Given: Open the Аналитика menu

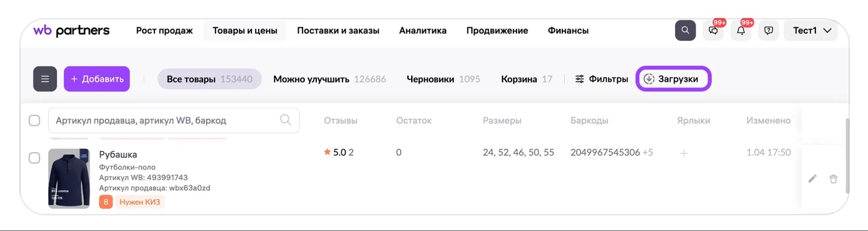Looking at the screenshot, I should point(422,30).
